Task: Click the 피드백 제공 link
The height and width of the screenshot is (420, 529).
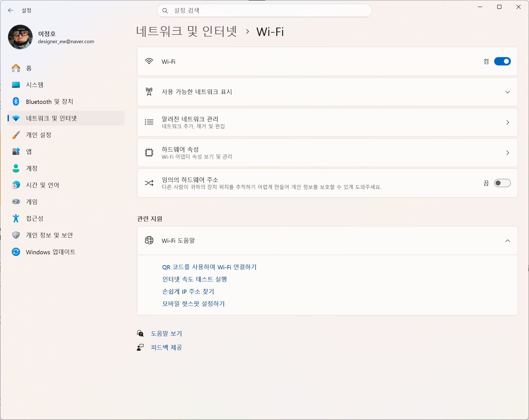Action: (x=166, y=347)
